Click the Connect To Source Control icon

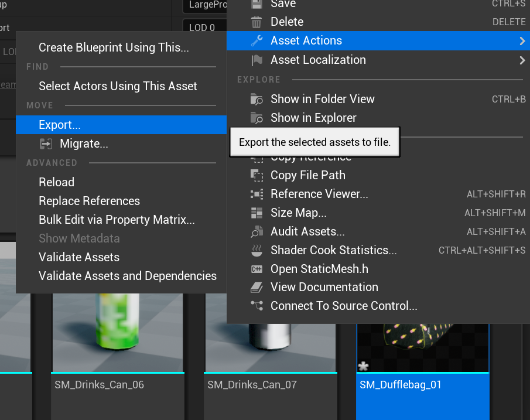pyautogui.click(x=257, y=306)
